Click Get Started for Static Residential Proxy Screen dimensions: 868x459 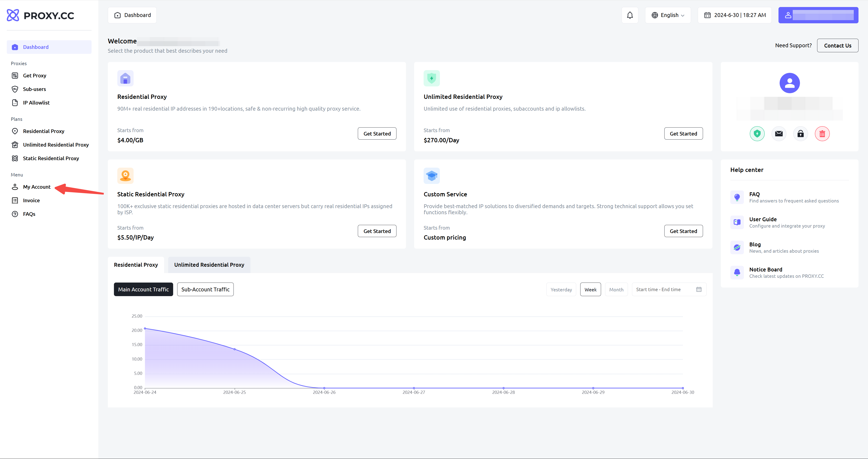pyautogui.click(x=377, y=231)
